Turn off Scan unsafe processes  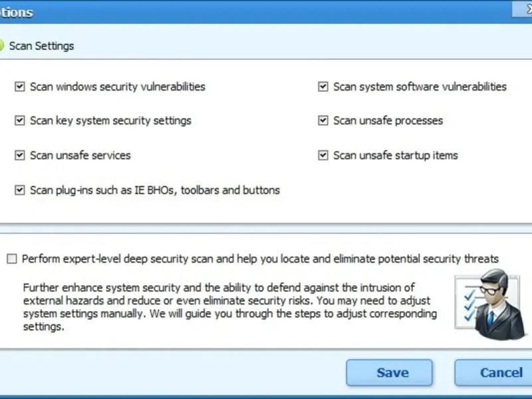point(323,121)
